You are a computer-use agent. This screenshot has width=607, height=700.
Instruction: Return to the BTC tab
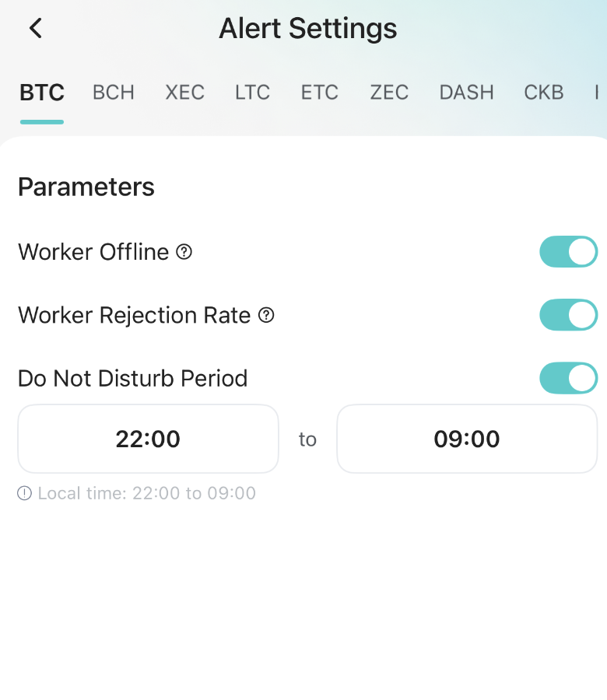click(41, 92)
